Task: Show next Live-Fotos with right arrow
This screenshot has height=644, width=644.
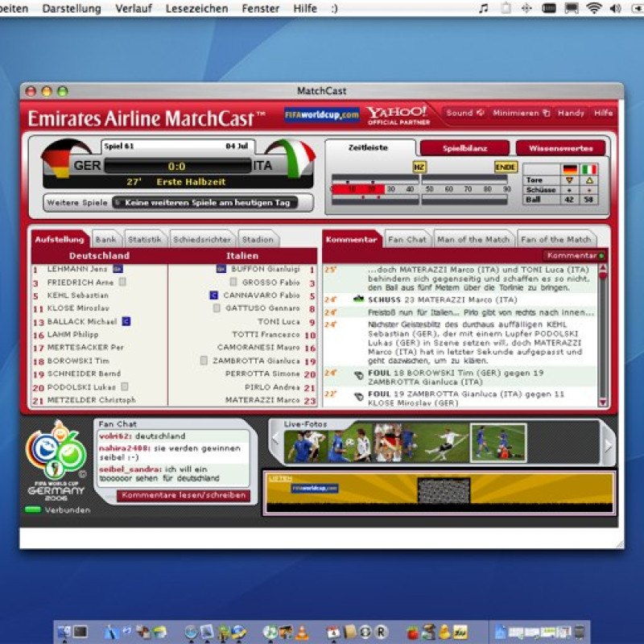Action: 608,445
